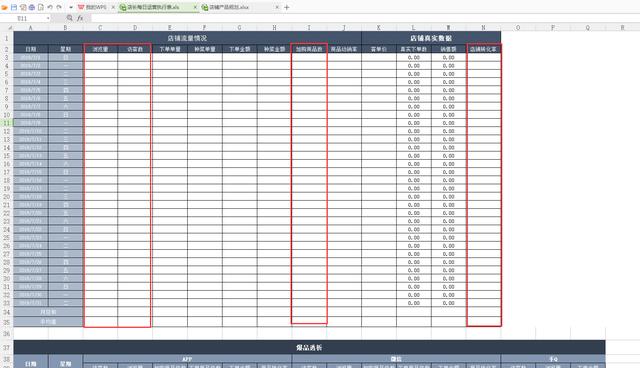Switch to the second .xlsx document tab
The height and width of the screenshot is (368, 640).
tap(225, 7)
